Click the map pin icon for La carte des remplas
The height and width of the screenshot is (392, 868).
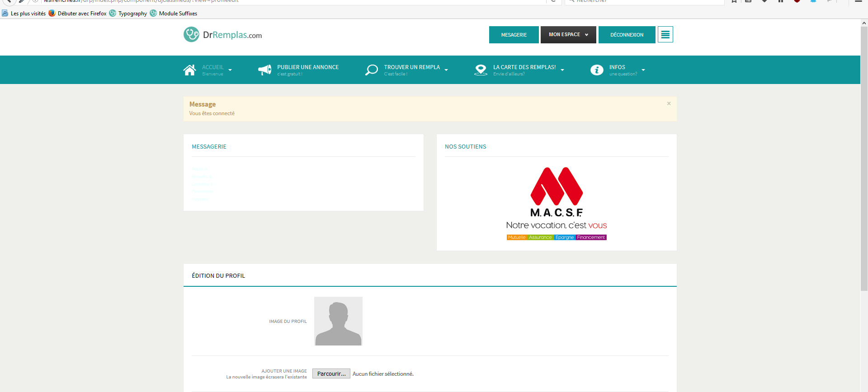point(481,70)
